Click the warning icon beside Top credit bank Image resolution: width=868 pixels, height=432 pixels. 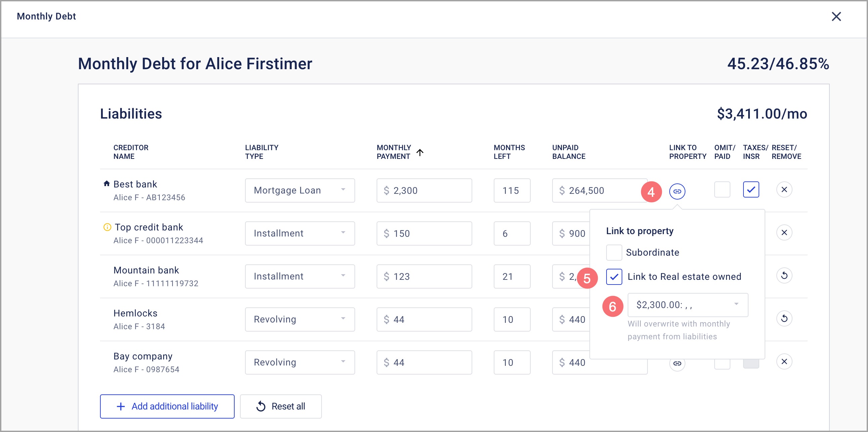(x=107, y=227)
